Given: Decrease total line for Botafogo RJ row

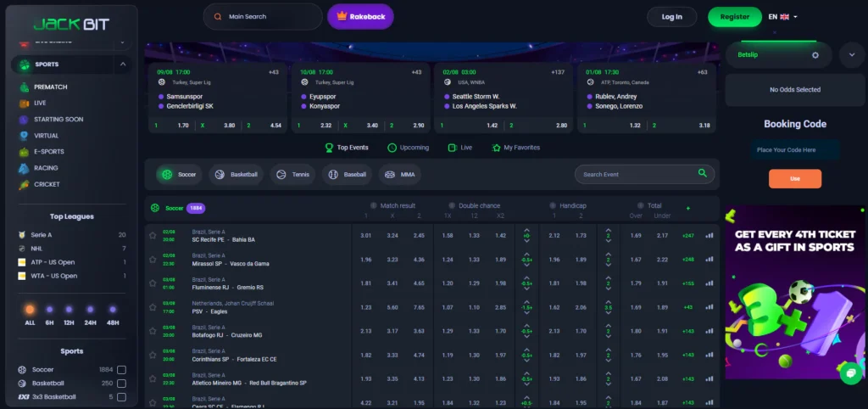Looking at the screenshot, I should [x=609, y=336].
